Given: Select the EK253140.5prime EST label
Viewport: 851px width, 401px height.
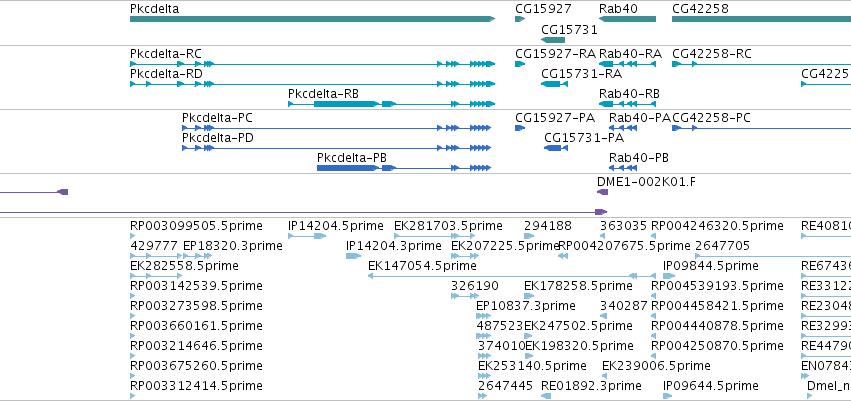Looking at the screenshot, I should (x=532, y=366).
